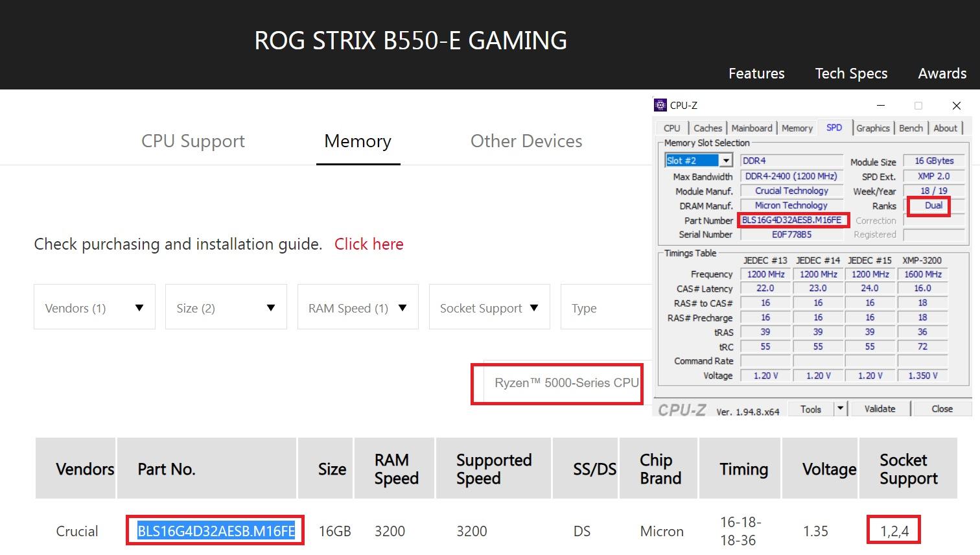
Task: Switch to the CPU Support tab
Action: pyautogui.click(x=193, y=141)
